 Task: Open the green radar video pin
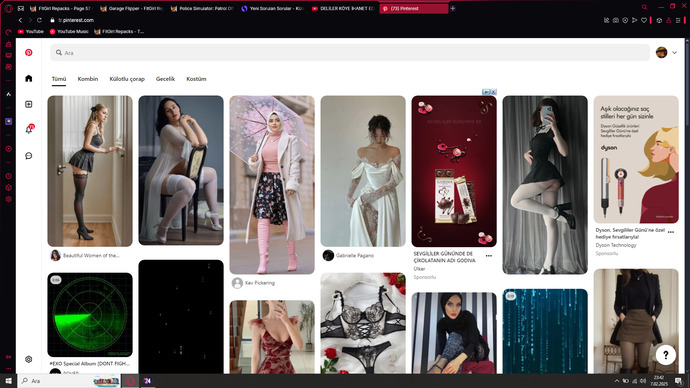coord(90,315)
